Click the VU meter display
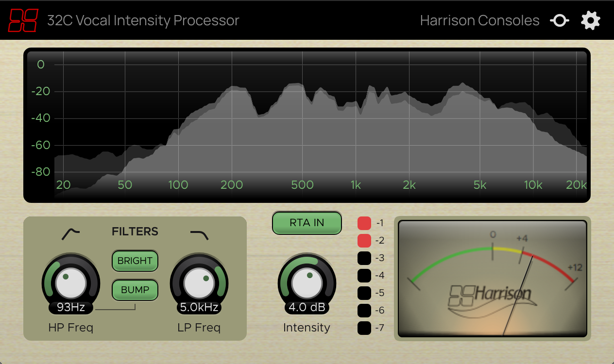The image size is (614, 364). (493, 279)
